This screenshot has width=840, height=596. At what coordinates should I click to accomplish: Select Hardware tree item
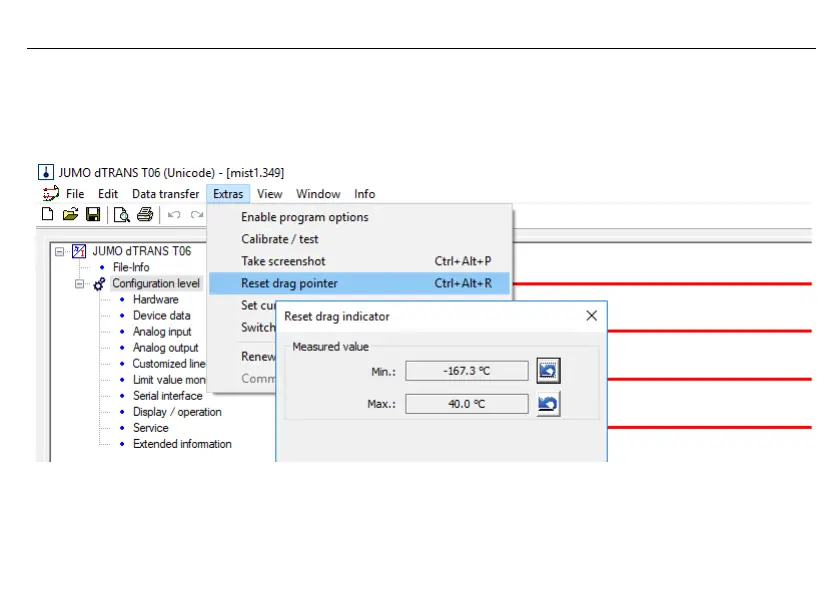(156, 299)
